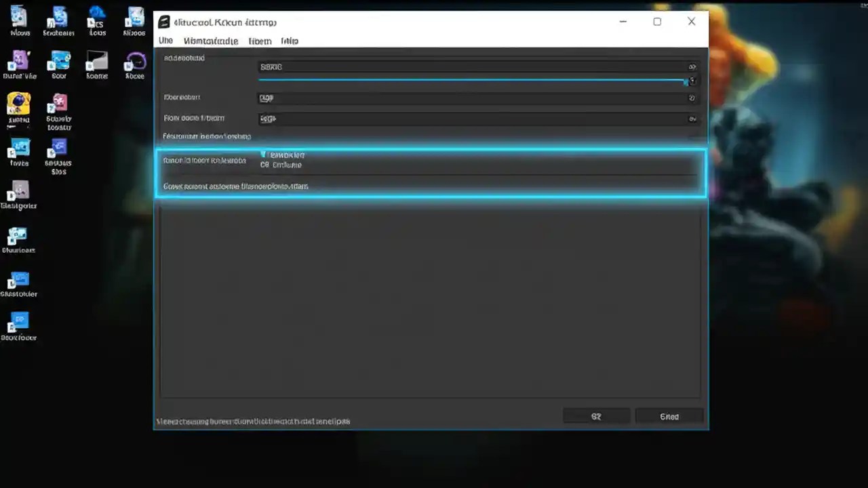Open the Help menu in the menu bar

click(x=290, y=41)
